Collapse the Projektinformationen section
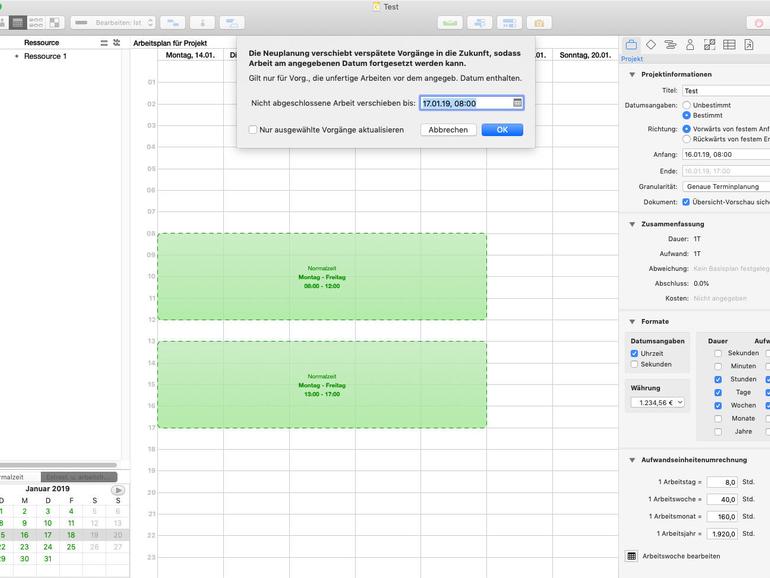Viewport: 770px width, 578px height. click(632, 75)
